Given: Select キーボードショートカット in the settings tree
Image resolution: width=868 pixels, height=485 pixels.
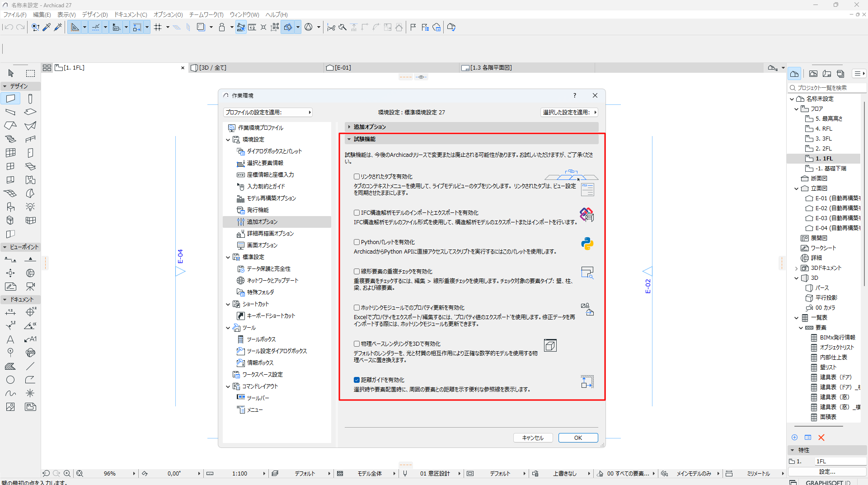Looking at the screenshot, I should (271, 316).
